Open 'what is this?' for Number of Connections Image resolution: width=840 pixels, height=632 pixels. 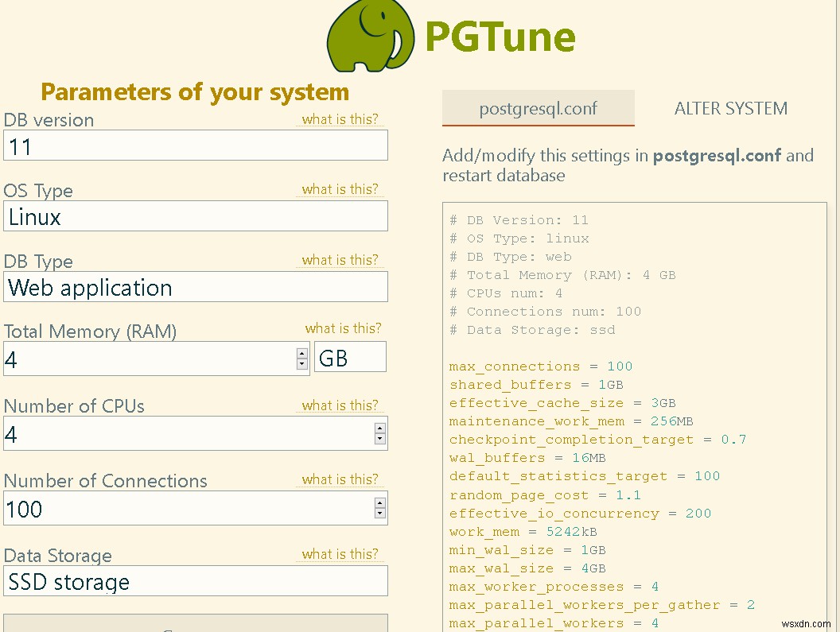tap(340, 479)
